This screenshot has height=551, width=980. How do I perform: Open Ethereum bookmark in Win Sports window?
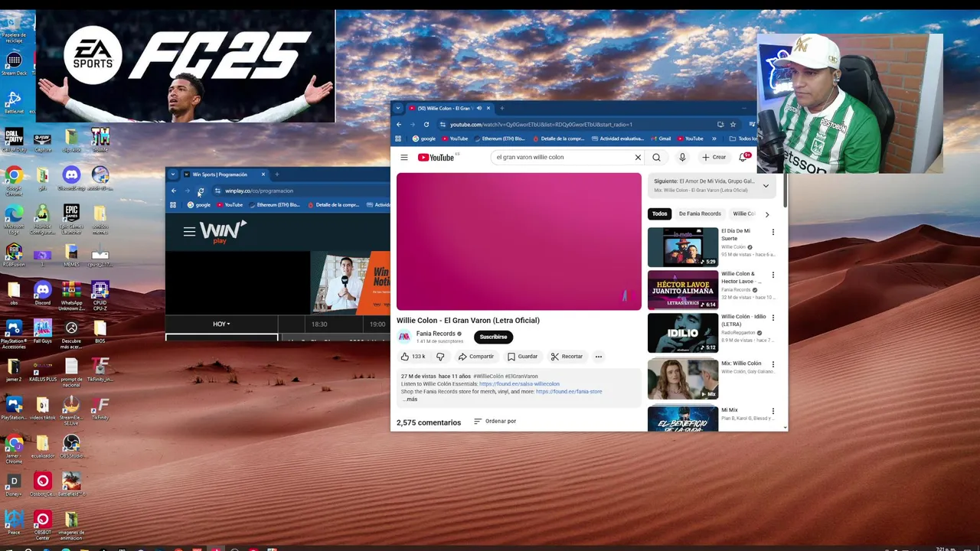pos(274,205)
